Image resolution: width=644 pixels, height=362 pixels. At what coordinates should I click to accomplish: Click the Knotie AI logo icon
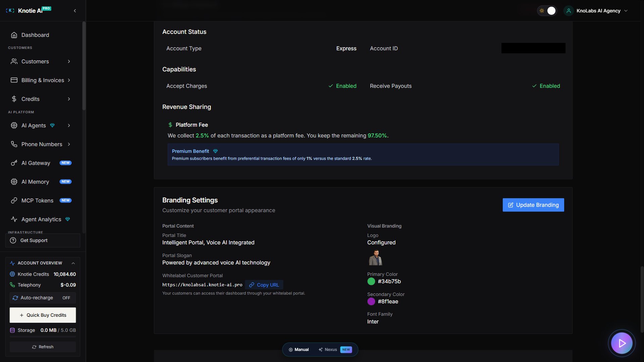tap(10, 11)
